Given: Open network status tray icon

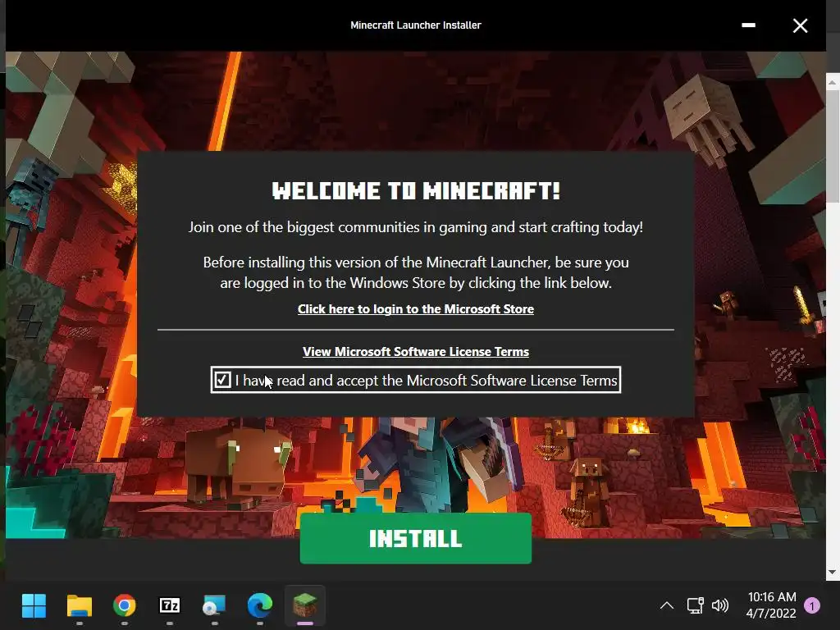Looking at the screenshot, I should (x=695, y=605).
